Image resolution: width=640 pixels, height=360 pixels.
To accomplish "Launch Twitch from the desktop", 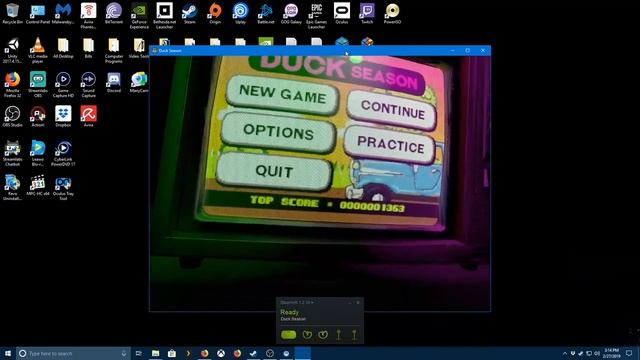I will [367, 13].
